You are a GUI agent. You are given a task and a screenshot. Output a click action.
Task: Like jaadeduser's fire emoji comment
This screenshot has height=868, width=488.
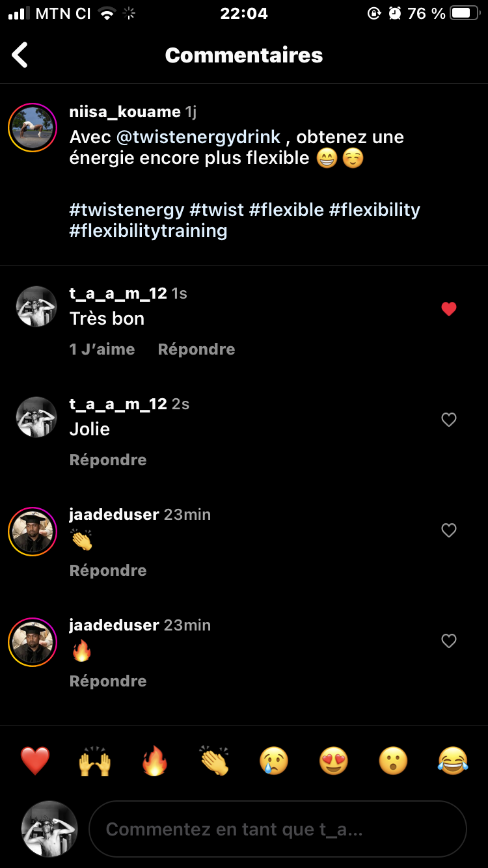pyautogui.click(x=449, y=642)
